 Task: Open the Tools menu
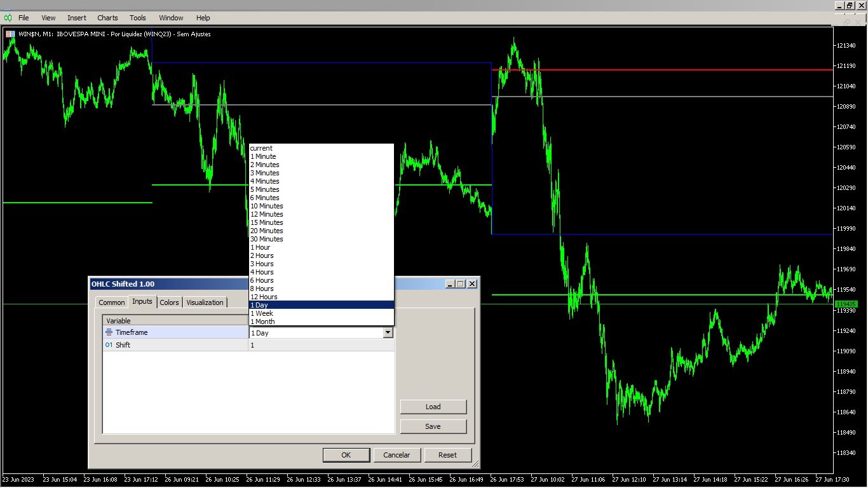137,18
